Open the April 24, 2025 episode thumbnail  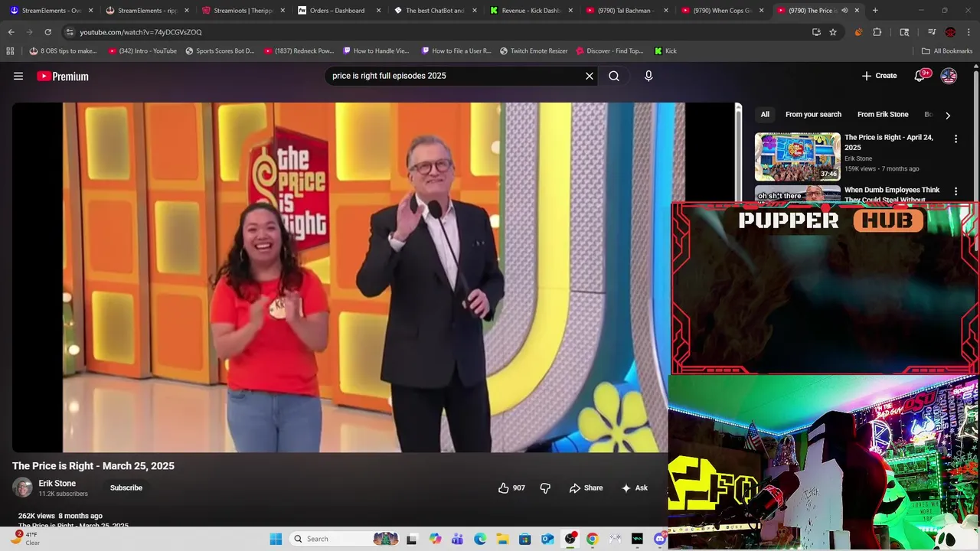click(798, 157)
